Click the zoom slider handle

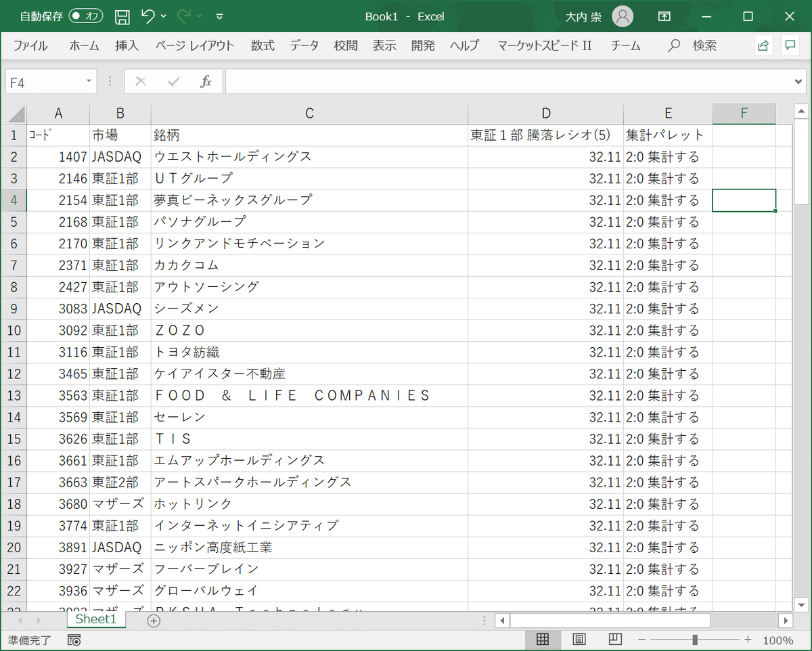coord(695,639)
